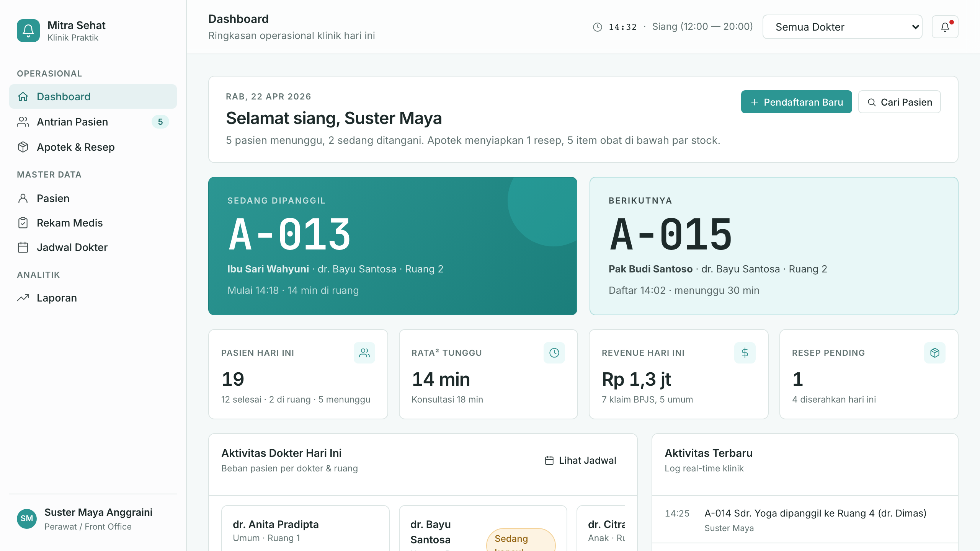Select the dr. Anita Pradipta card
The image size is (980, 551).
coord(305,528)
